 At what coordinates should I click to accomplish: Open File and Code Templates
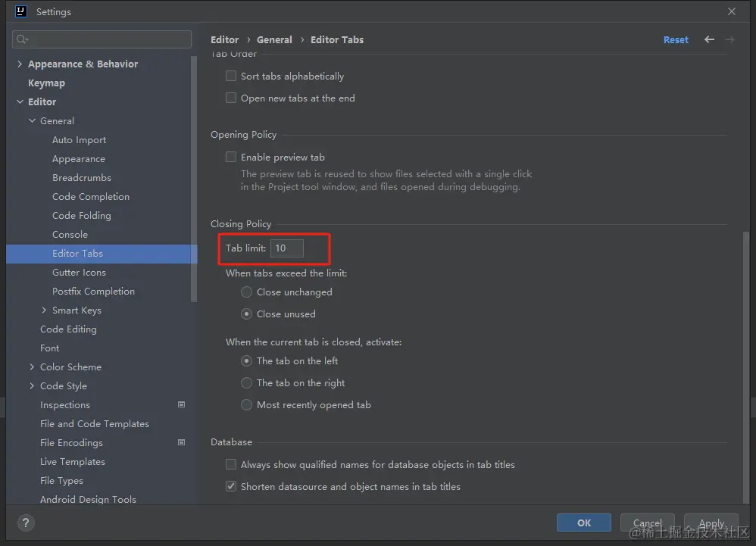pyautogui.click(x=95, y=423)
